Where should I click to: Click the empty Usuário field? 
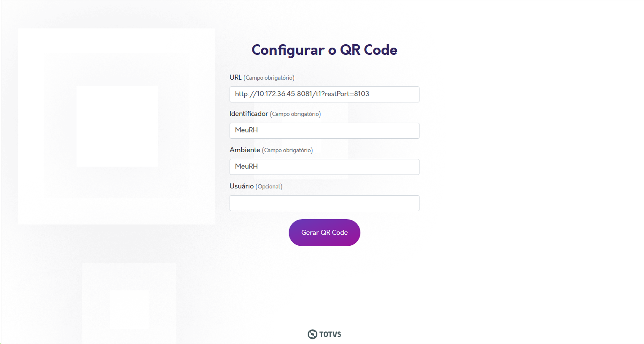tap(324, 203)
